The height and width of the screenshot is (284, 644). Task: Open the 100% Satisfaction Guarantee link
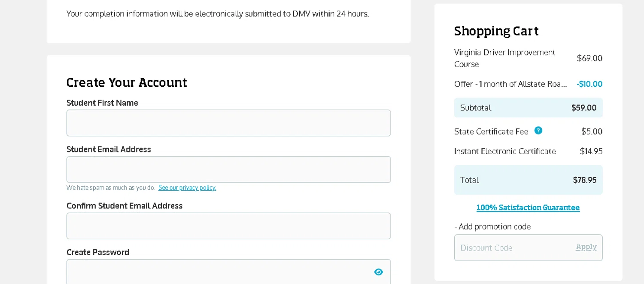coord(528,208)
